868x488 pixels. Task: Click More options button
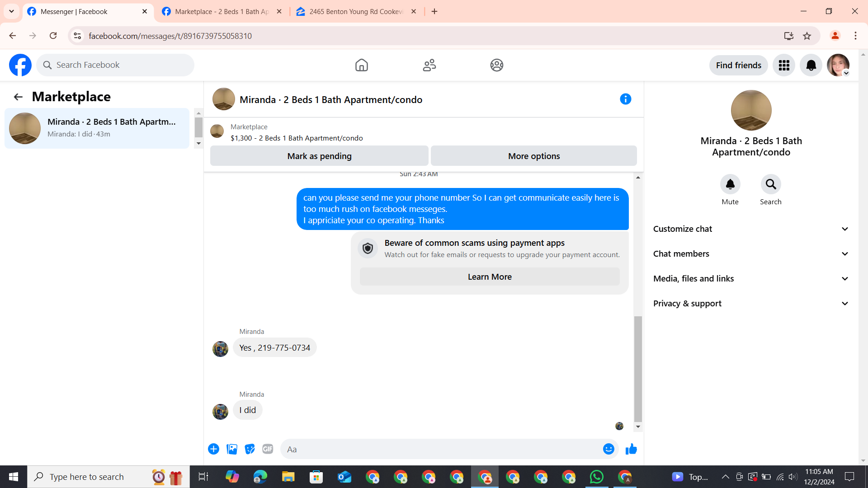[x=534, y=156]
